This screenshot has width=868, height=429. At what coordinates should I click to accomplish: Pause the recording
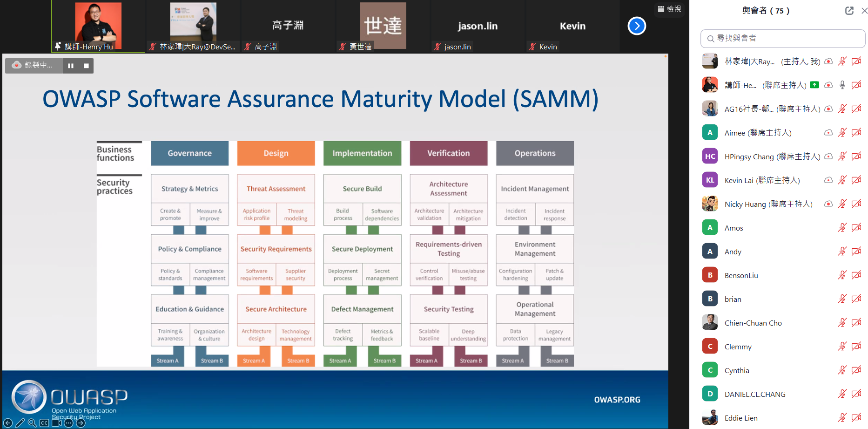(x=71, y=66)
